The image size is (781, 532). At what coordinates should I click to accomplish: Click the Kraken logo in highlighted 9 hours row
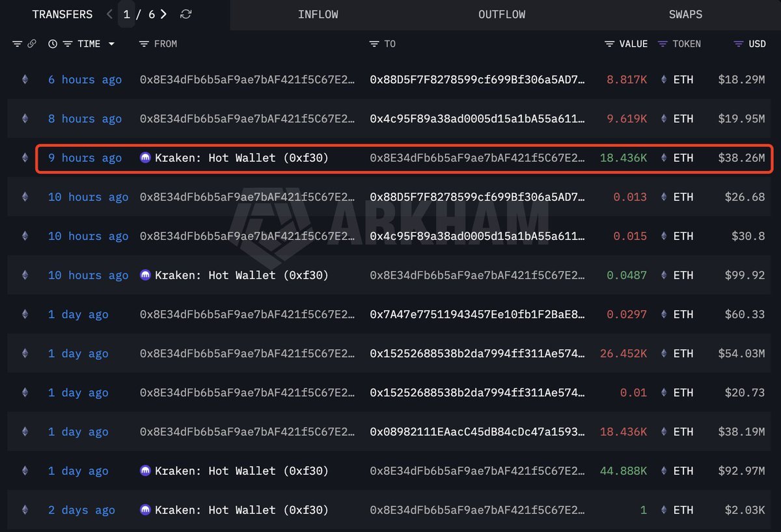pos(145,158)
